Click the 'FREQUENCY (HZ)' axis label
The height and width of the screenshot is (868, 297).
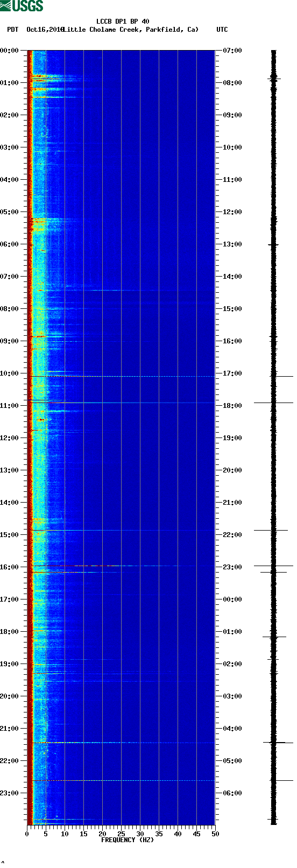coord(128,840)
